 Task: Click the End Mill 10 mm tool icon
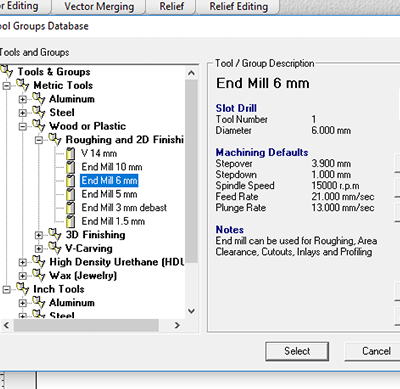coord(70,167)
